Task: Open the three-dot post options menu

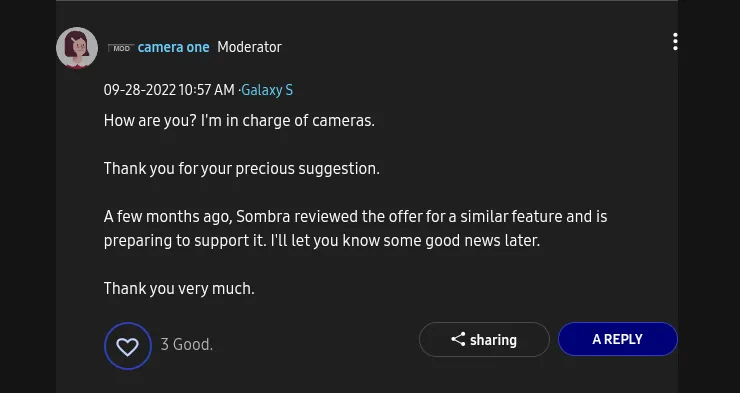Action: point(675,42)
